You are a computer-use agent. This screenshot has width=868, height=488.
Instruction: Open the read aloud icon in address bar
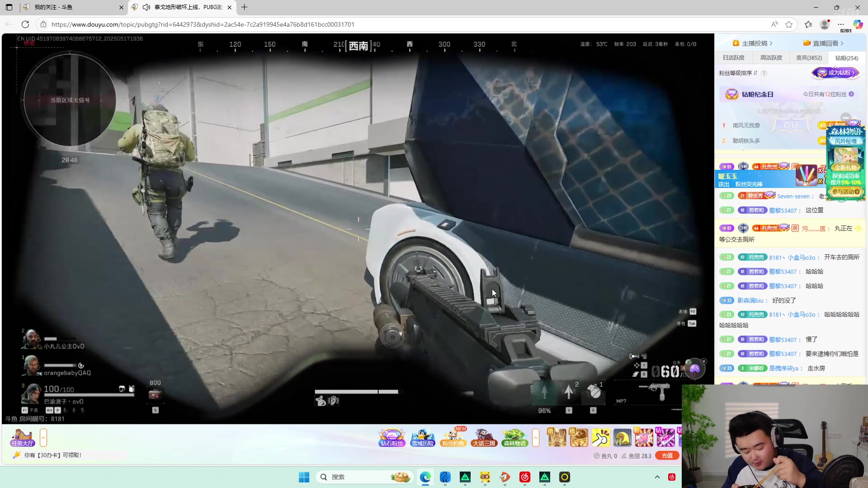pyautogui.click(x=774, y=24)
